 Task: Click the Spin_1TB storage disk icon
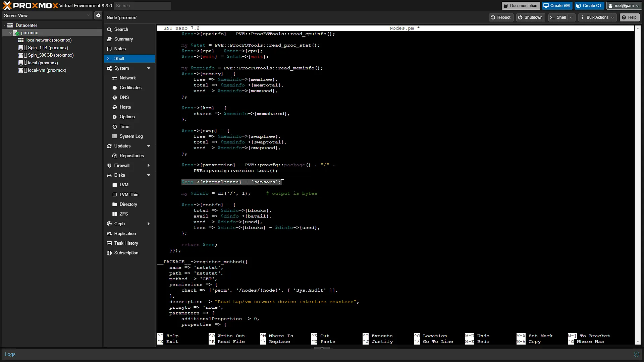click(x=21, y=48)
